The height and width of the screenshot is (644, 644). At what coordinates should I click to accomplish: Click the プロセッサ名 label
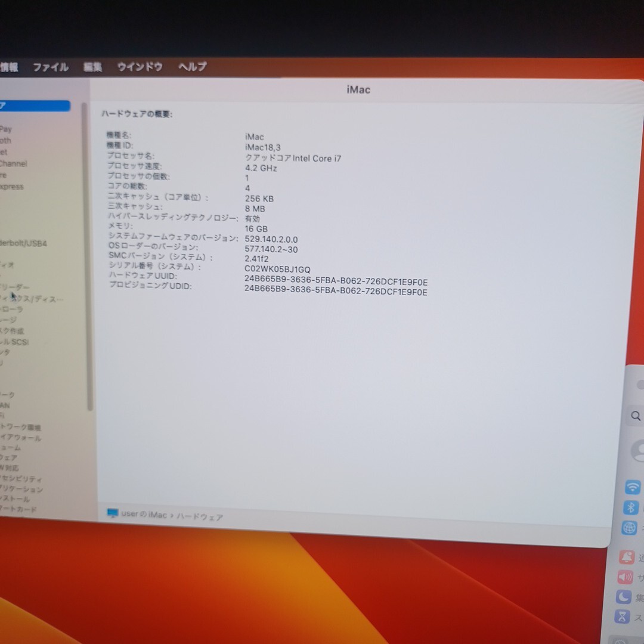131,156
